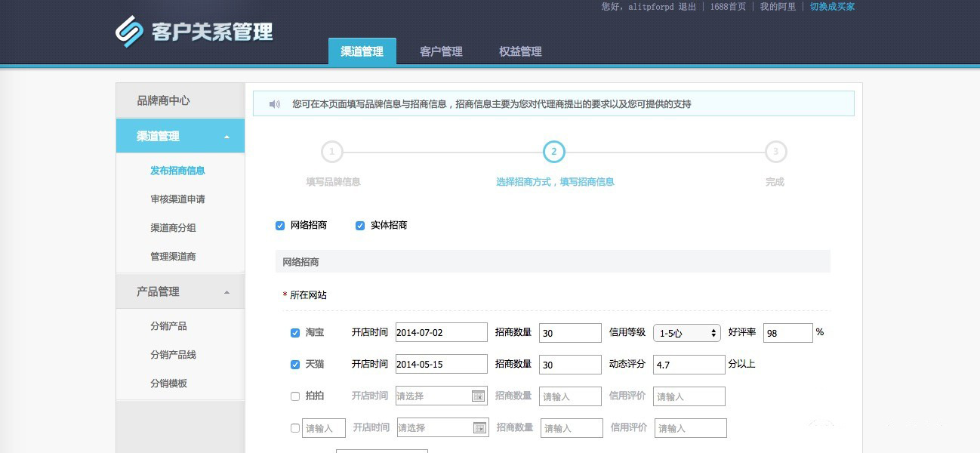980x453 pixels.
Task: Click step 2 circle in progress bar
Action: (553, 152)
